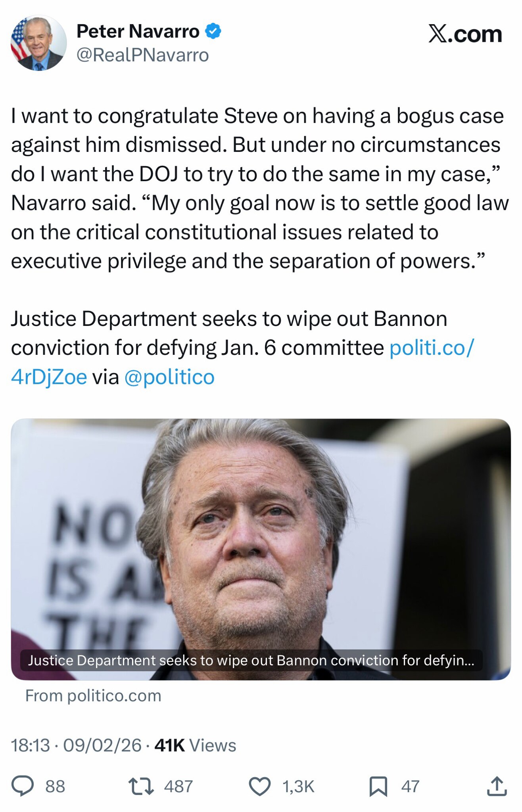Click the 1,3K likes count
Screen dimensions: 522x812
click(298, 786)
